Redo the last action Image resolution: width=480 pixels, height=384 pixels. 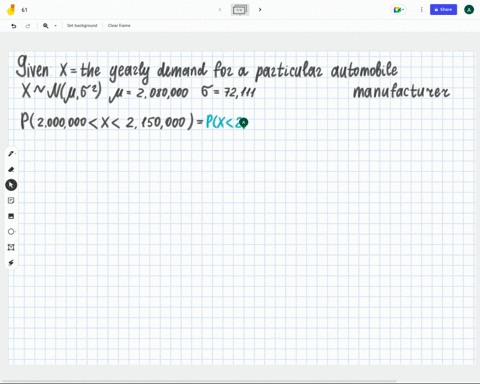tap(28, 26)
